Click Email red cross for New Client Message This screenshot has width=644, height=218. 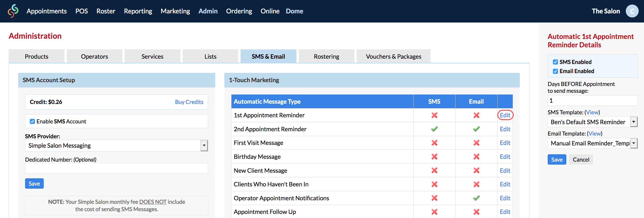tap(476, 170)
